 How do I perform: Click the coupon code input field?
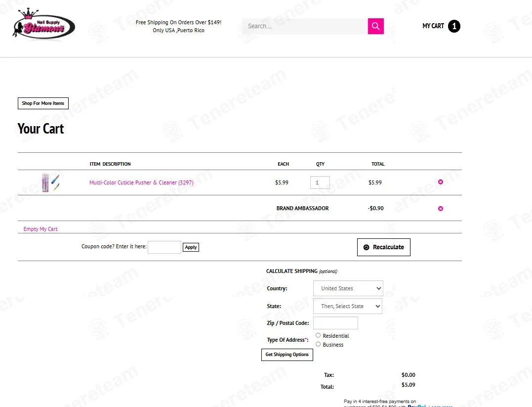pyautogui.click(x=164, y=247)
